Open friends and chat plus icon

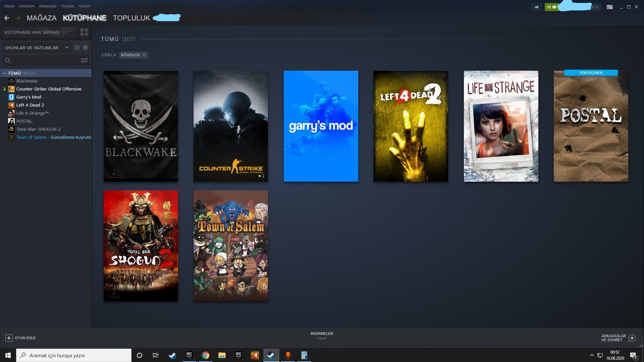pos(632,338)
